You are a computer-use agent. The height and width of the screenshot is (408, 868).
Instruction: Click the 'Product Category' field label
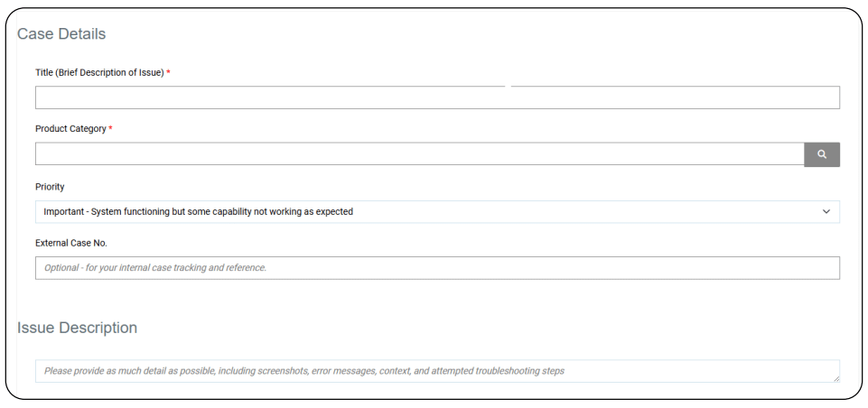tap(70, 129)
